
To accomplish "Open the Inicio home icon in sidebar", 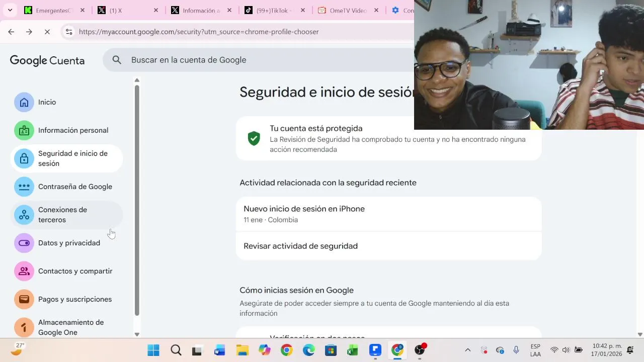I will (24, 102).
